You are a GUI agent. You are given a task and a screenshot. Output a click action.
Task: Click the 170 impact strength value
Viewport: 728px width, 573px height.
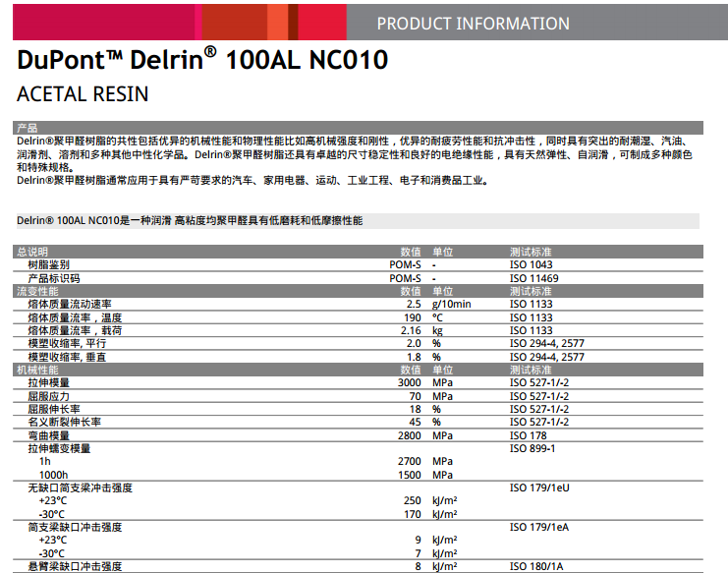point(413,514)
